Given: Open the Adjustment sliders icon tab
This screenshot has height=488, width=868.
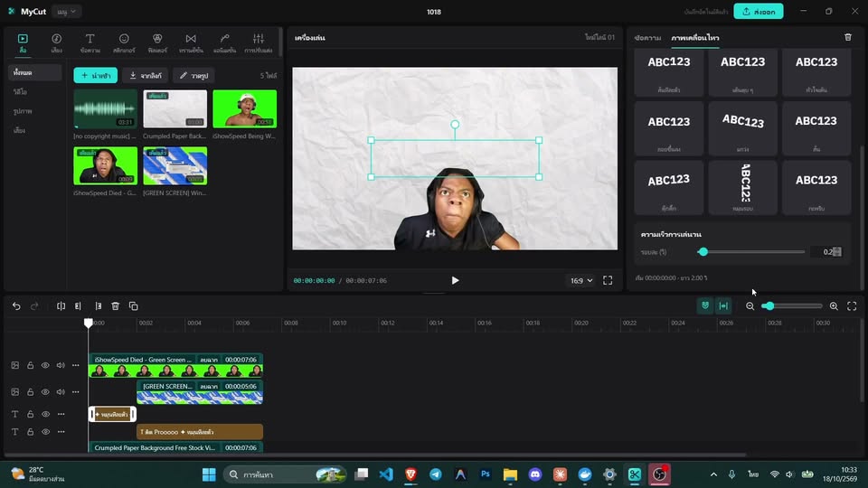Looking at the screenshot, I should click(x=259, y=42).
